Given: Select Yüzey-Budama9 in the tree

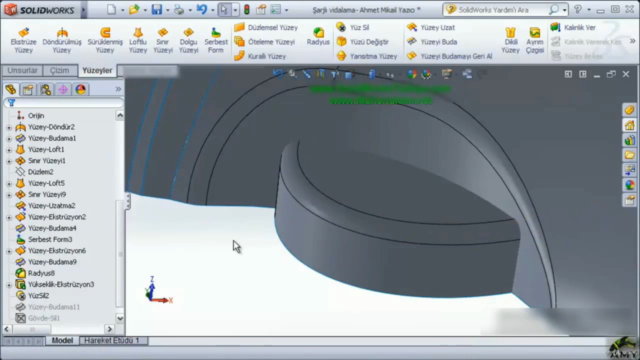Looking at the screenshot, I should (x=52, y=262).
